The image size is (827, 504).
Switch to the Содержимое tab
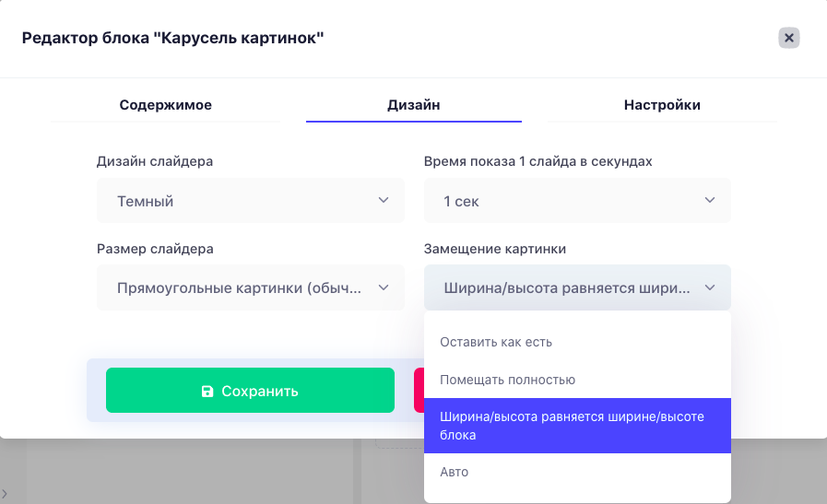click(x=165, y=105)
